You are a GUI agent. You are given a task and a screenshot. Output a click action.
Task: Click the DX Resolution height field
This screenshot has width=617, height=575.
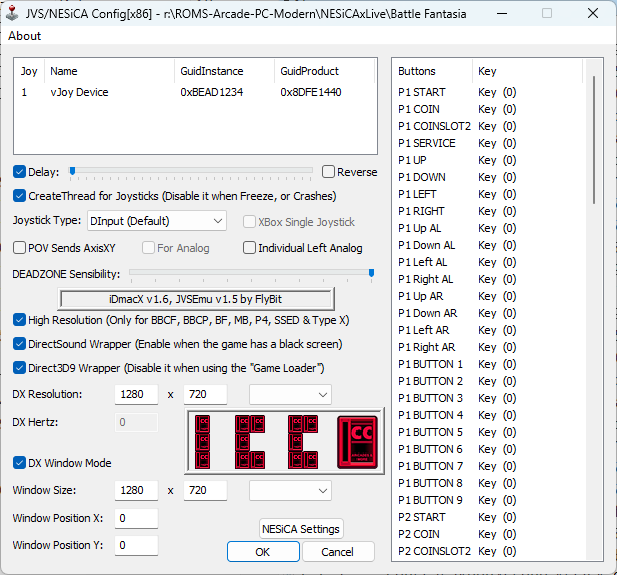tap(205, 394)
